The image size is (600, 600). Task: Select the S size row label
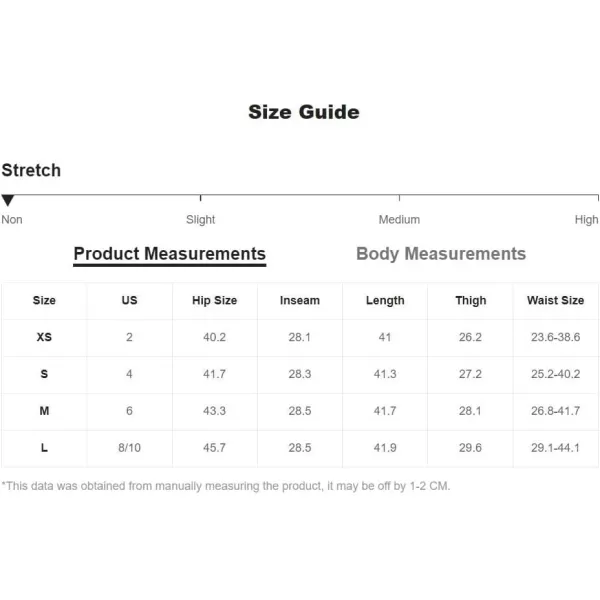[x=44, y=374]
